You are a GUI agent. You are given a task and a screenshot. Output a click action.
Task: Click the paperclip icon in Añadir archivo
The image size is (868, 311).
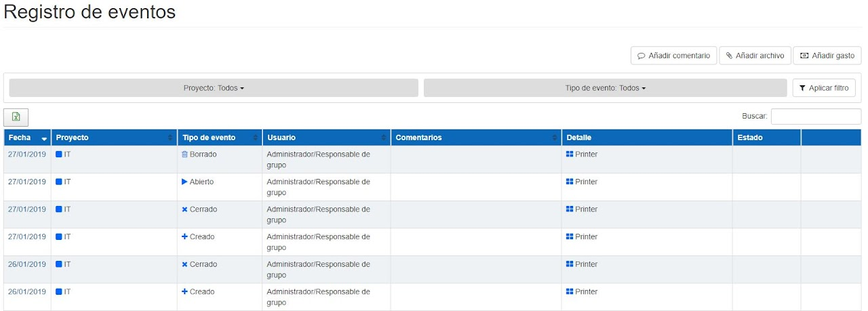coord(729,56)
